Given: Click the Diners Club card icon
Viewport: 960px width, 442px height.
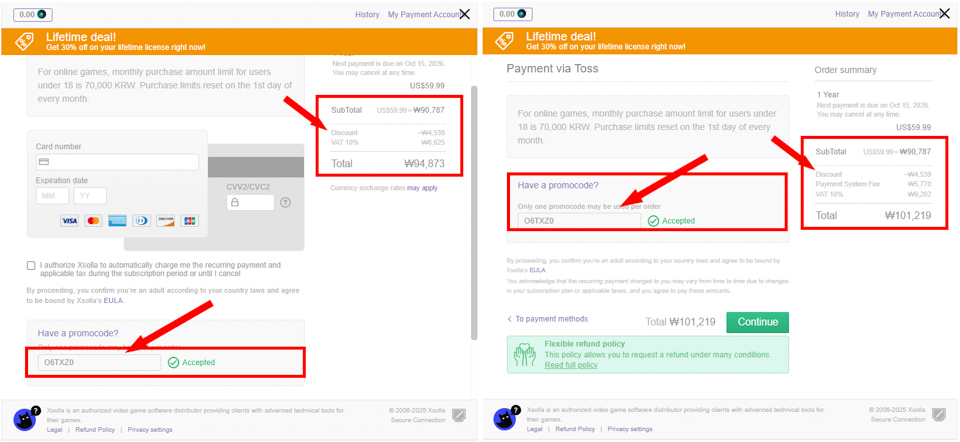Looking at the screenshot, I should pos(142,221).
